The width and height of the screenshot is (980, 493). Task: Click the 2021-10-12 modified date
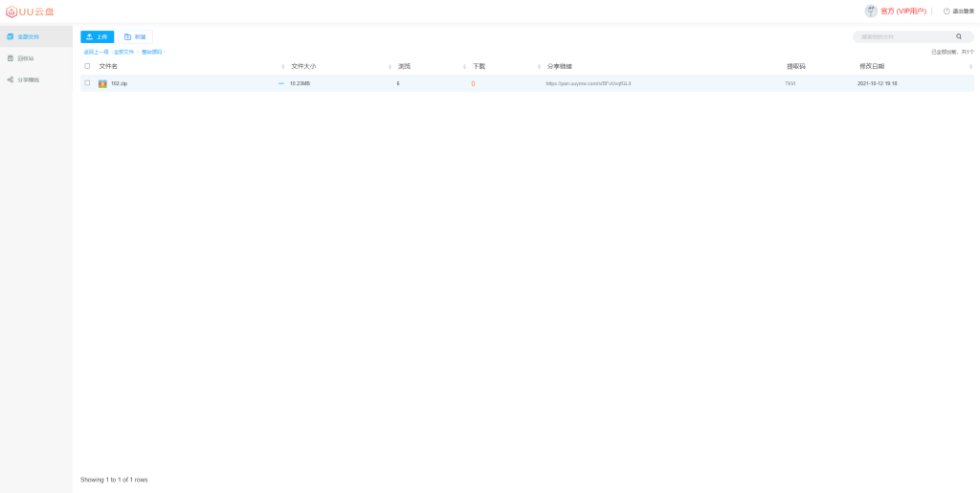point(878,83)
